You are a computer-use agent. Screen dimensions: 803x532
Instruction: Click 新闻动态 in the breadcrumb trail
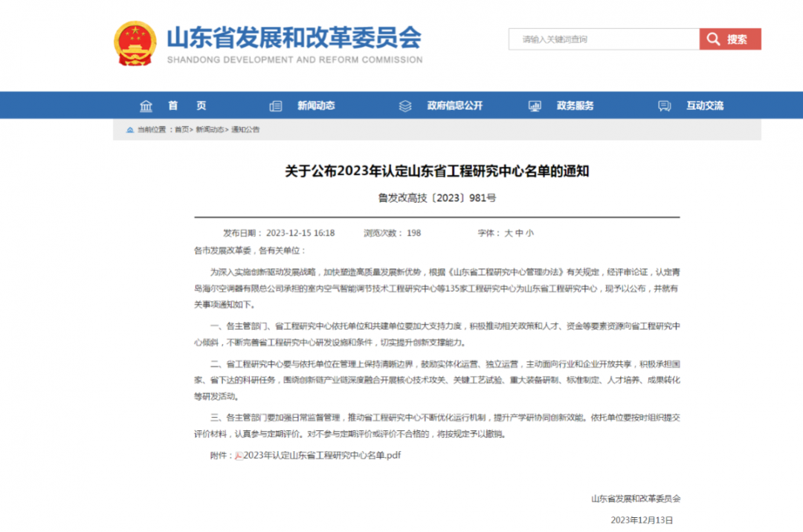pyautogui.click(x=210, y=130)
